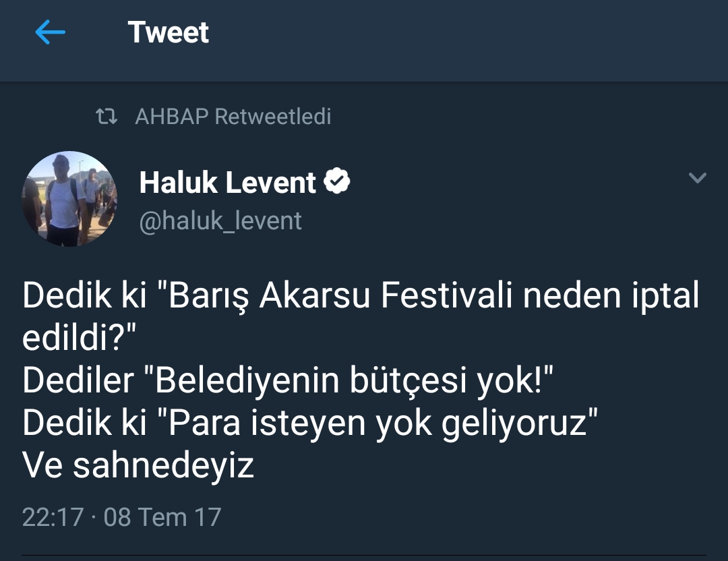Click the word "geliyoruz" in the tweet
728x561 pixels.
514,423
